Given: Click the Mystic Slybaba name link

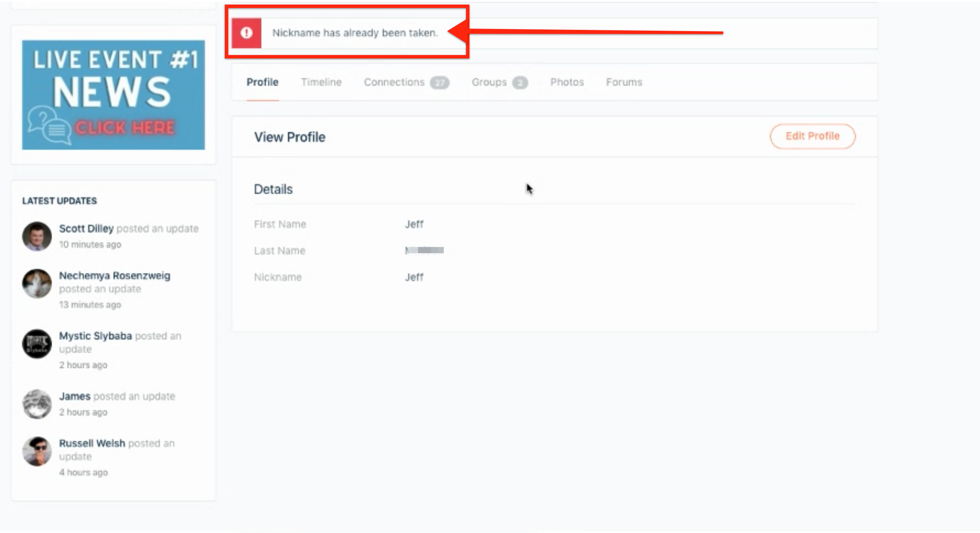Looking at the screenshot, I should point(95,336).
